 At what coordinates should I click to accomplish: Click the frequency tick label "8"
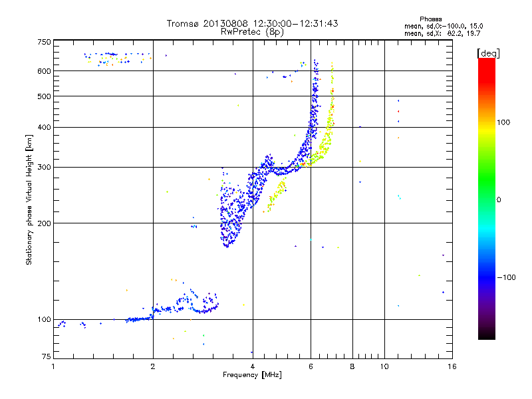(352, 366)
